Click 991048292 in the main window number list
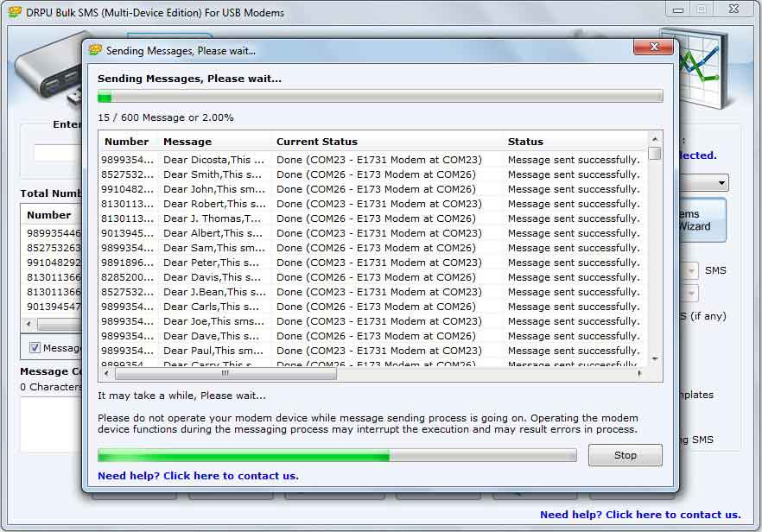This screenshot has height=532, width=762. pyautogui.click(x=54, y=263)
